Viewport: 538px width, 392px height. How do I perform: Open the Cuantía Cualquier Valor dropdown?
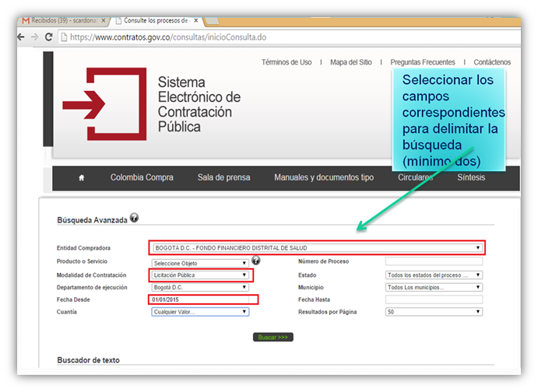coord(200,312)
